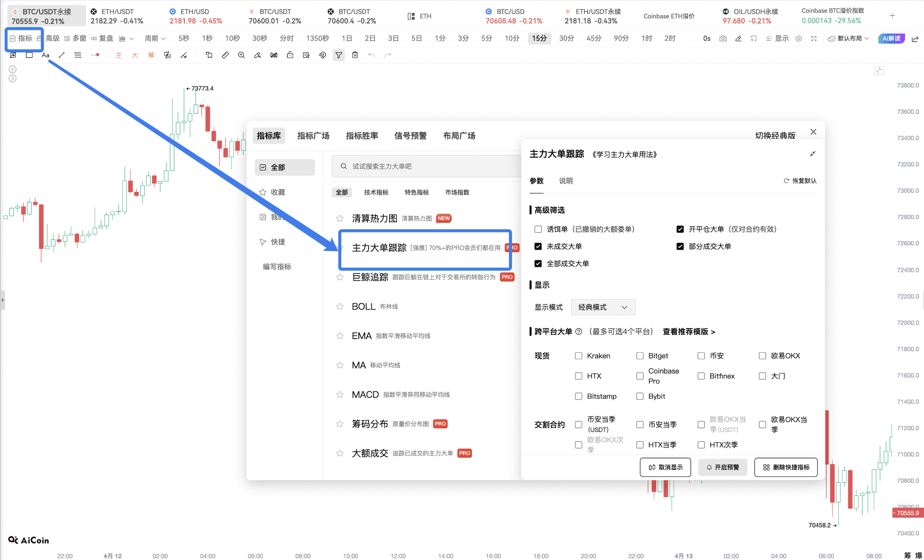Select the magnifier zoom drawing tool

point(241,55)
